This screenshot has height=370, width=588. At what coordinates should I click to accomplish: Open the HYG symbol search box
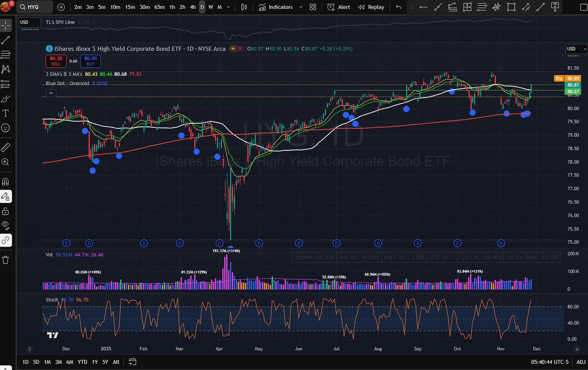point(36,7)
